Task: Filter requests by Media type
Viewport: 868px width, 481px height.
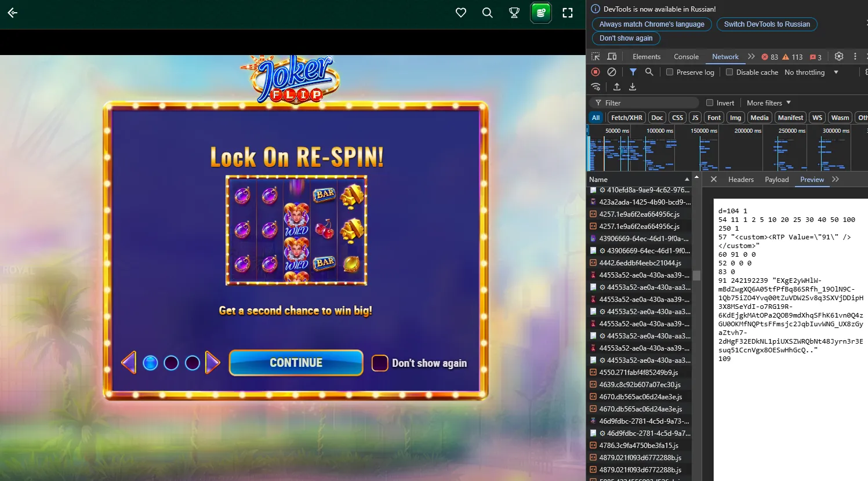Action: pyautogui.click(x=760, y=118)
